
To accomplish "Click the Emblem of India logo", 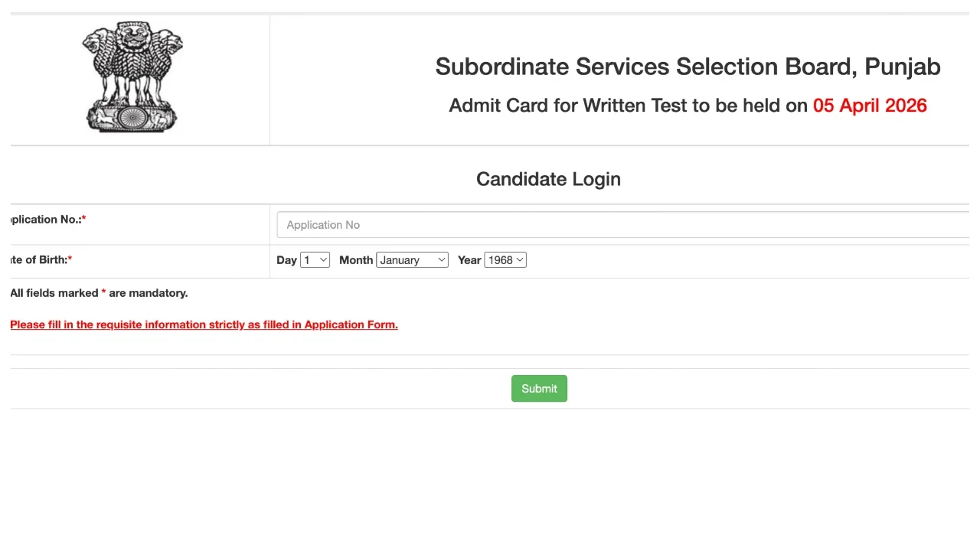I will [133, 77].
